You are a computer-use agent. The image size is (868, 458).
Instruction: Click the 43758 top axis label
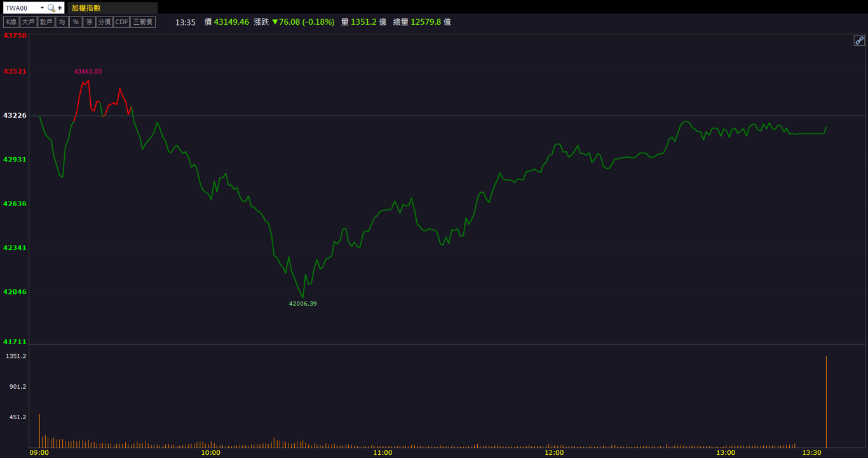[x=15, y=36]
